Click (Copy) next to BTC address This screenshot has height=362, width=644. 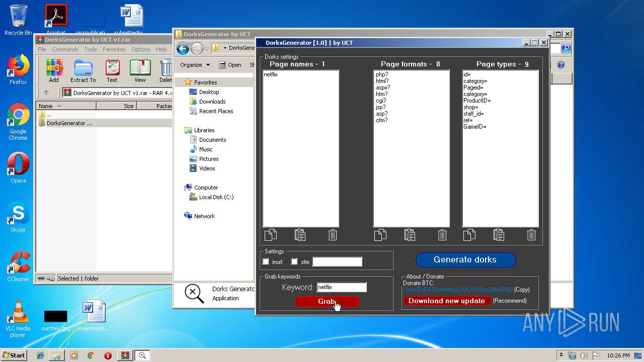pyautogui.click(x=522, y=290)
